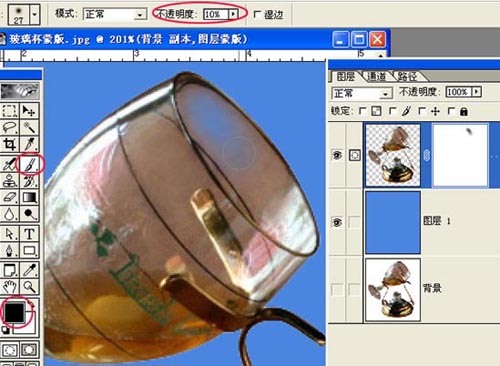The width and height of the screenshot is (500, 366).
Task: Switch to the 路径 tab
Action: point(407,77)
